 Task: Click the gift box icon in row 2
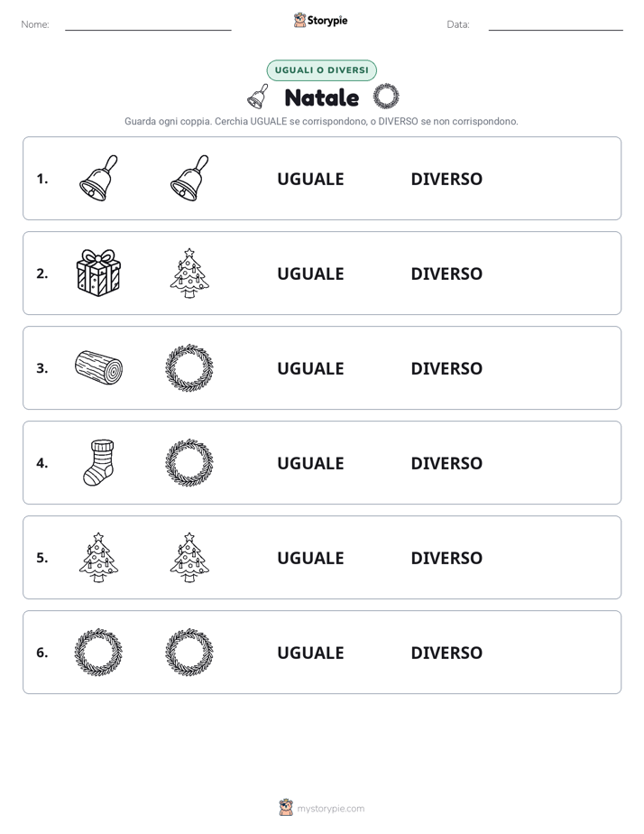[99, 273]
